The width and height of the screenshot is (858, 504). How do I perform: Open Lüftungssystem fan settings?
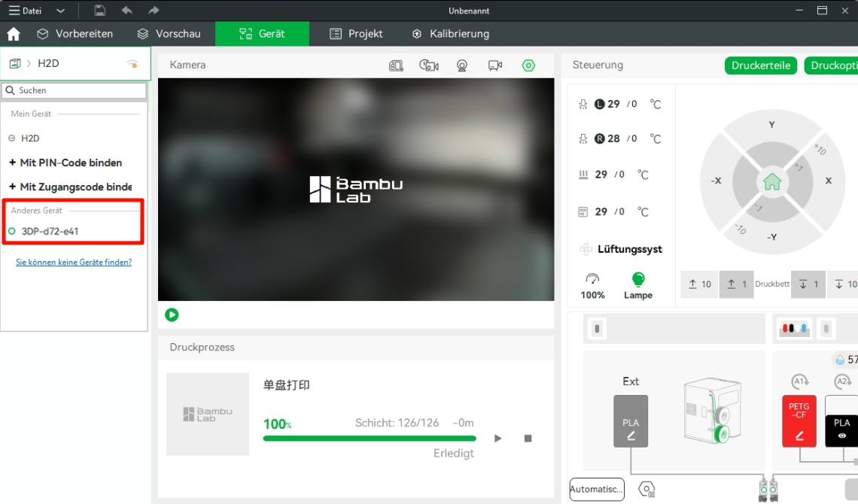click(x=620, y=249)
